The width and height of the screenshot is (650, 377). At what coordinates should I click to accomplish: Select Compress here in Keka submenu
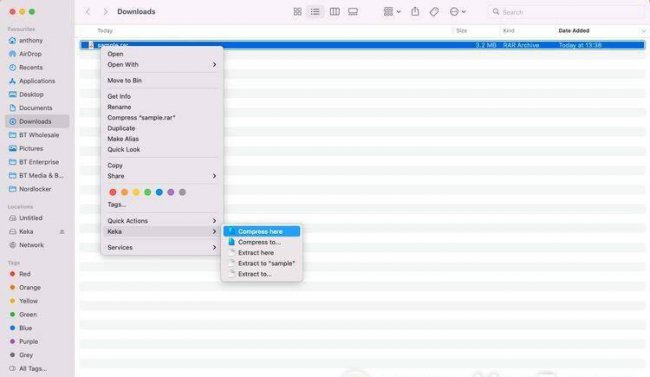(262, 231)
